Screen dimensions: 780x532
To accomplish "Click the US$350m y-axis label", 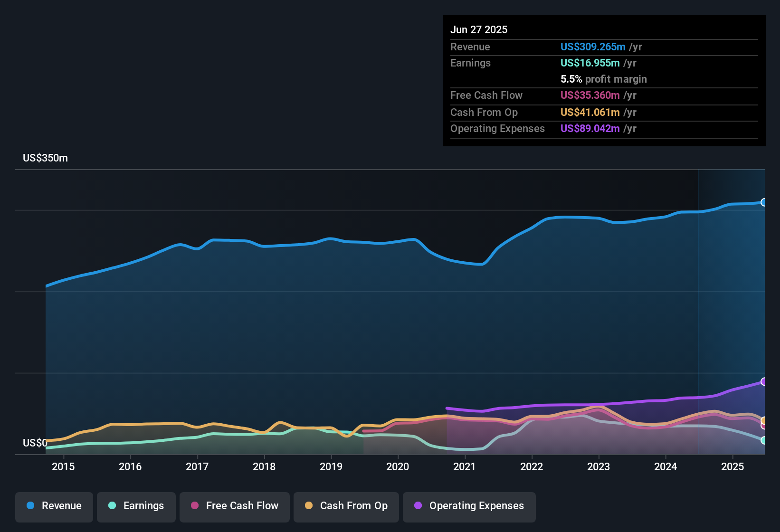I will (45, 158).
